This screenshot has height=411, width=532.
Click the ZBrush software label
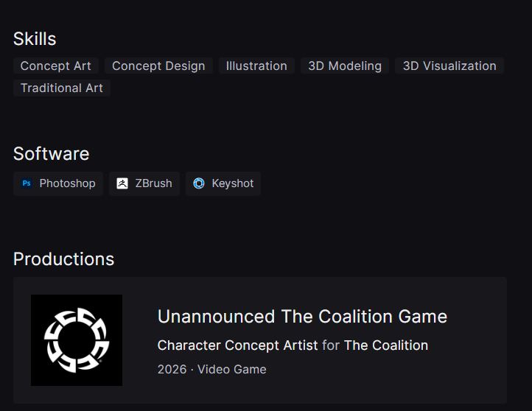coord(153,183)
